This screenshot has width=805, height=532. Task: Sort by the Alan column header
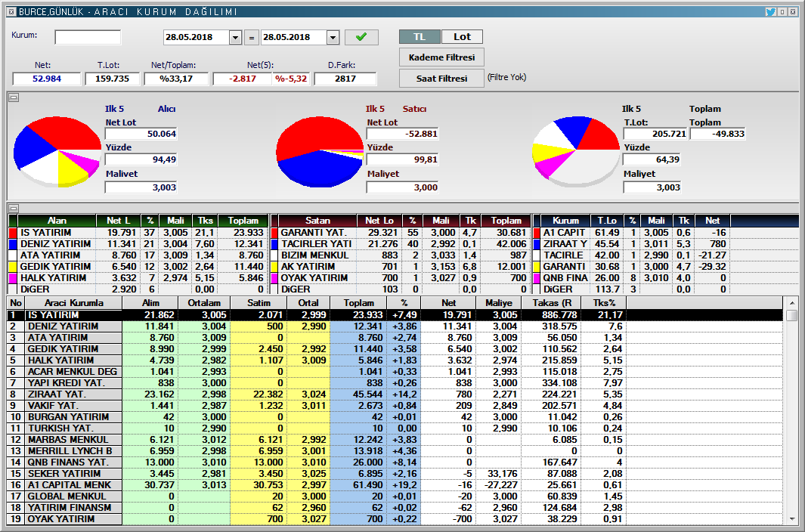click(x=57, y=221)
